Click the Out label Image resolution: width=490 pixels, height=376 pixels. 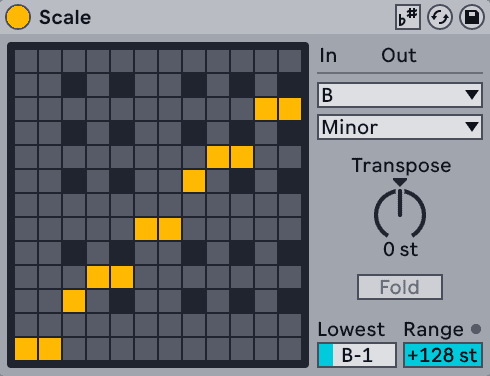coord(399,55)
